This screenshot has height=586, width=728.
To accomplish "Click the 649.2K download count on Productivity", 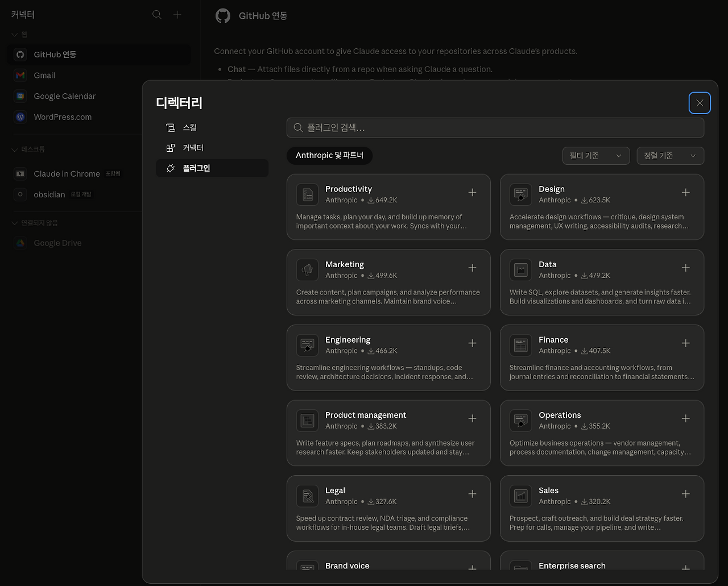I will (x=382, y=200).
